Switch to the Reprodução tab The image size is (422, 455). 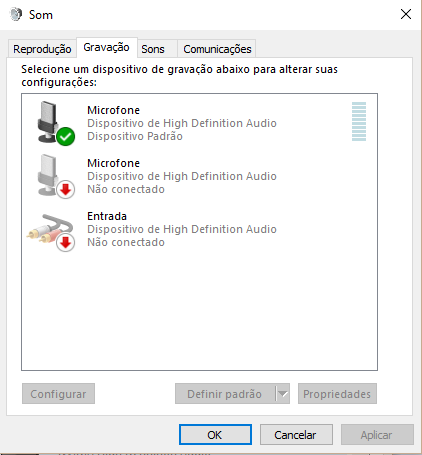[42, 49]
